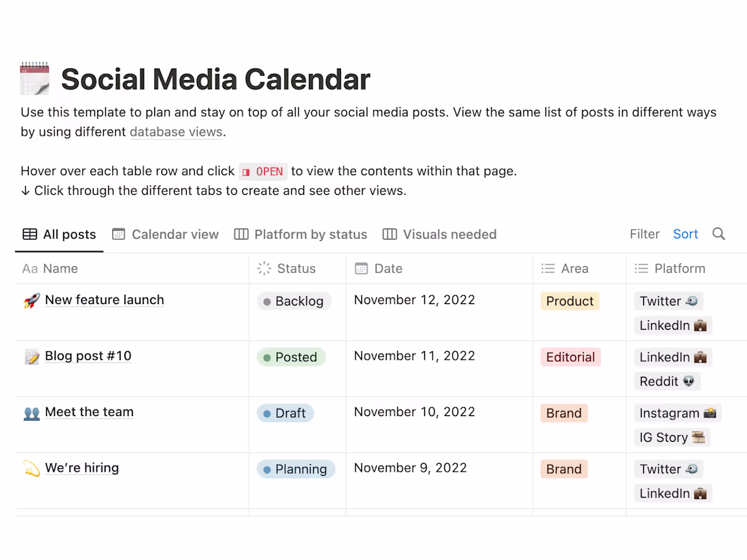Click the list icon next to the Platform header
The image size is (747, 560).
click(640, 268)
